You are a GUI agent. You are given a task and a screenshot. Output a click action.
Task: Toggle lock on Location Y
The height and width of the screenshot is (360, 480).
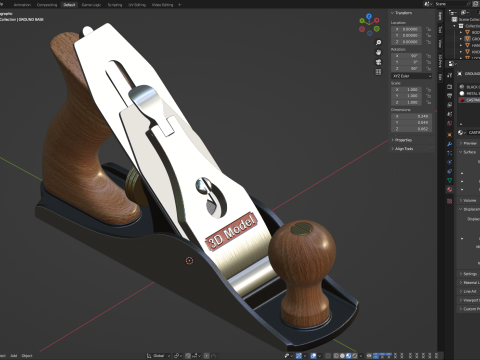click(x=428, y=35)
